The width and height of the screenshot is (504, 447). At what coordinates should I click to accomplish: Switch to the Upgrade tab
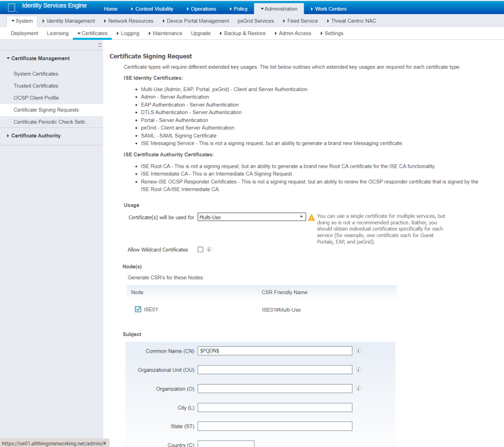pos(201,33)
